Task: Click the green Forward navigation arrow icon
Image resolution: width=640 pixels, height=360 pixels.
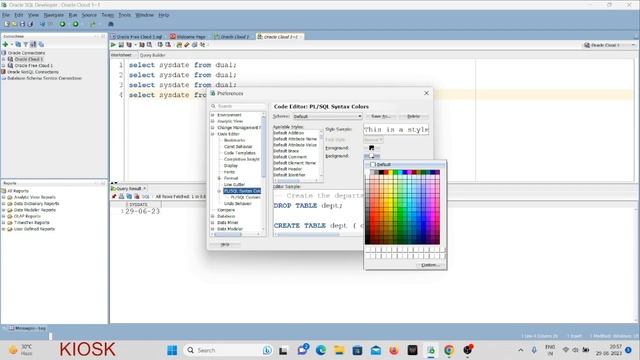Action: [76, 24]
